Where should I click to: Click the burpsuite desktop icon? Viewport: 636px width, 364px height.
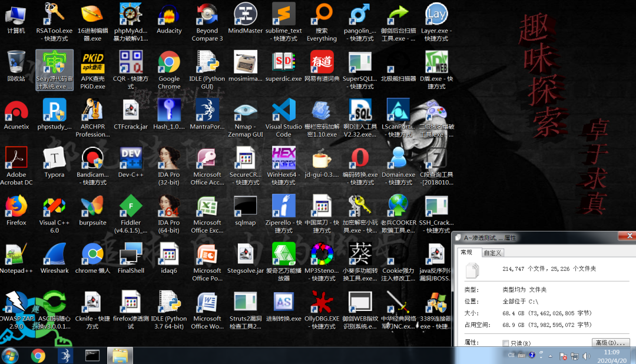[x=92, y=211]
